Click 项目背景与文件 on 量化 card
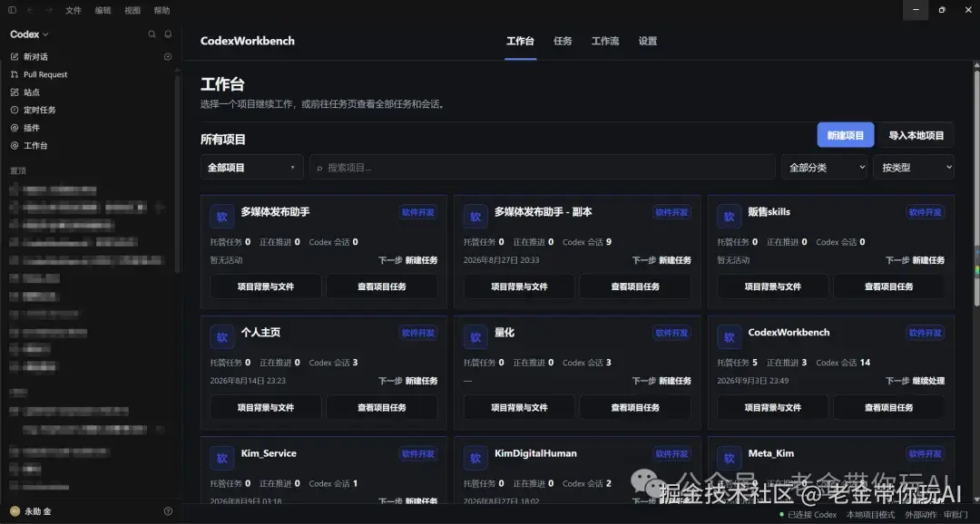This screenshot has height=524, width=980. click(x=519, y=407)
